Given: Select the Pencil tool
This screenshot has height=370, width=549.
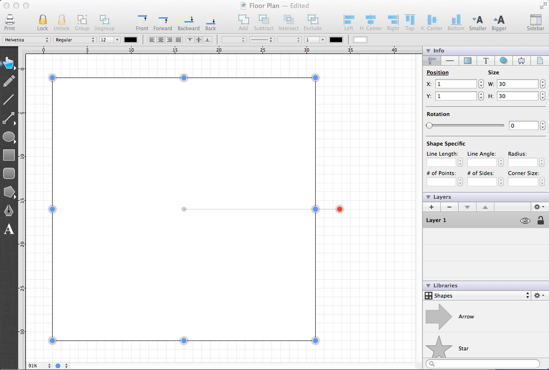Looking at the screenshot, I should 9,81.
